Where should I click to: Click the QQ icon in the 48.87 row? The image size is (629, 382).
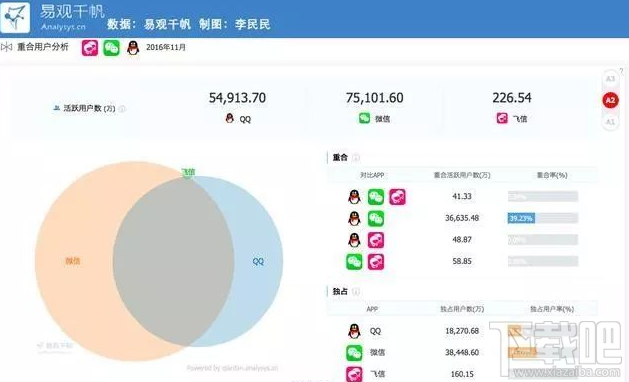[354, 240]
